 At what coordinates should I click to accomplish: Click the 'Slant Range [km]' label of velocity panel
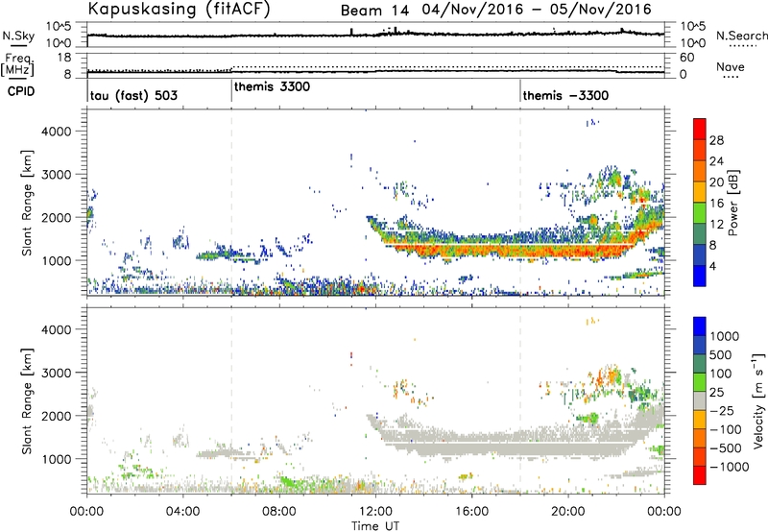coord(27,400)
